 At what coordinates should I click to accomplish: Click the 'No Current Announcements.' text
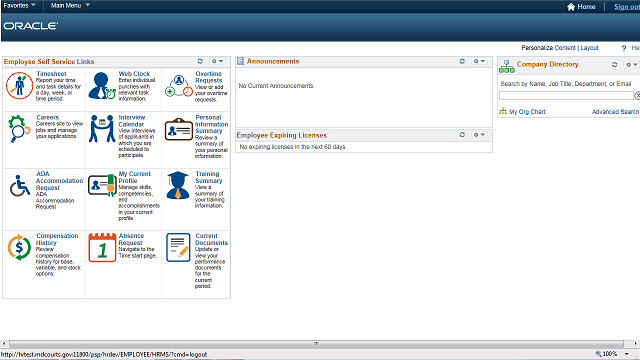(x=276, y=86)
